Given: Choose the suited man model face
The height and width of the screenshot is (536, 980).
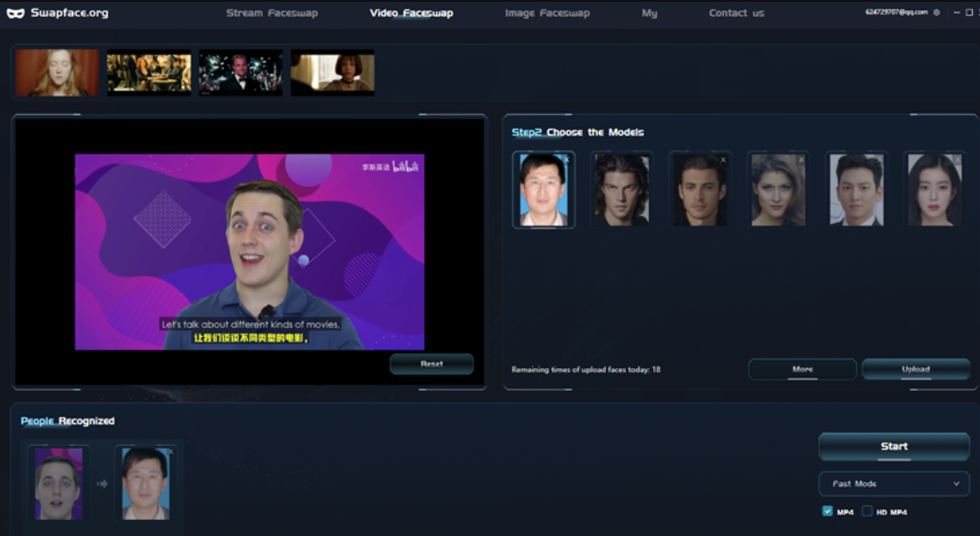Looking at the screenshot, I should [856, 190].
